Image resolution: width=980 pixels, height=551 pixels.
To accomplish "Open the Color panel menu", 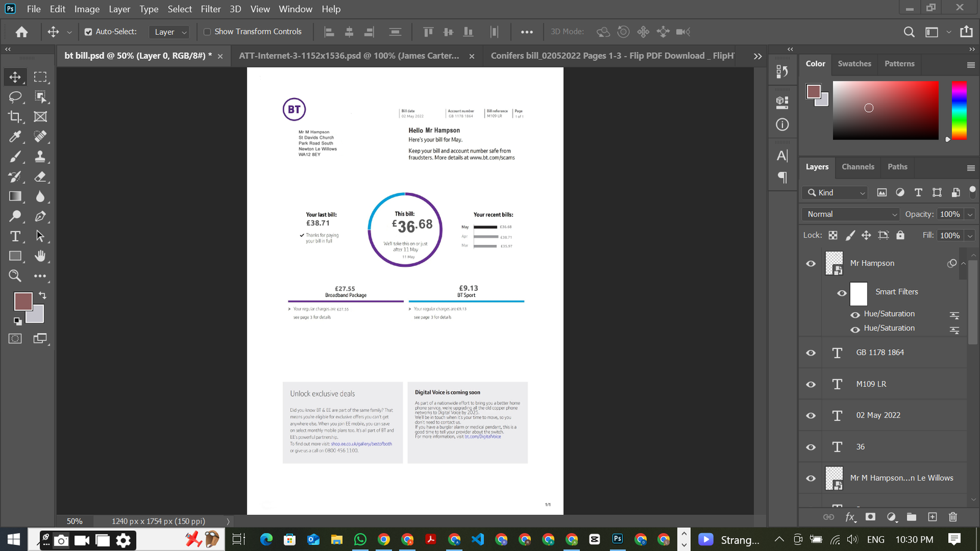I will pyautogui.click(x=971, y=65).
